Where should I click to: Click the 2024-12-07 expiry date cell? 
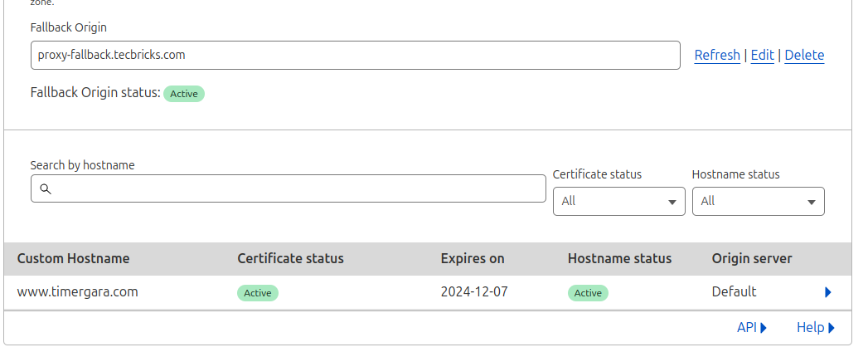pyautogui.click(x=473, y=292)
